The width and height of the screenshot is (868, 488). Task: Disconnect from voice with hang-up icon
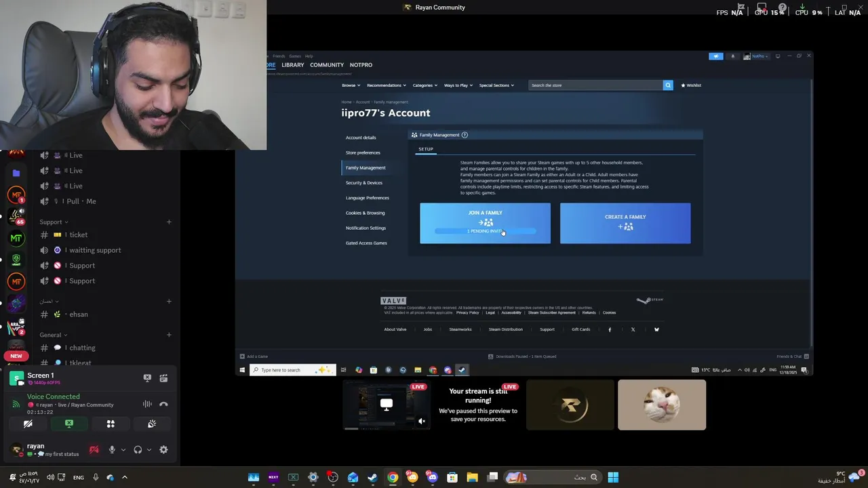(x=163, y=404)
